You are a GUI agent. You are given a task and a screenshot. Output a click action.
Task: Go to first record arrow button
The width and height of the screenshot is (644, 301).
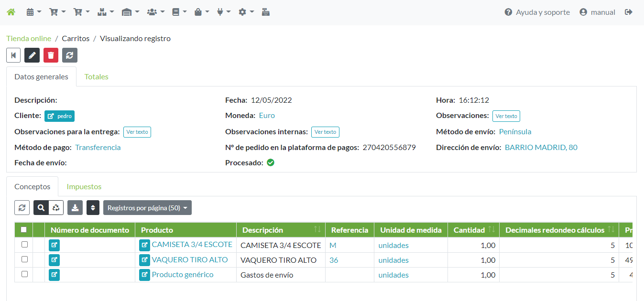[13, 55]
